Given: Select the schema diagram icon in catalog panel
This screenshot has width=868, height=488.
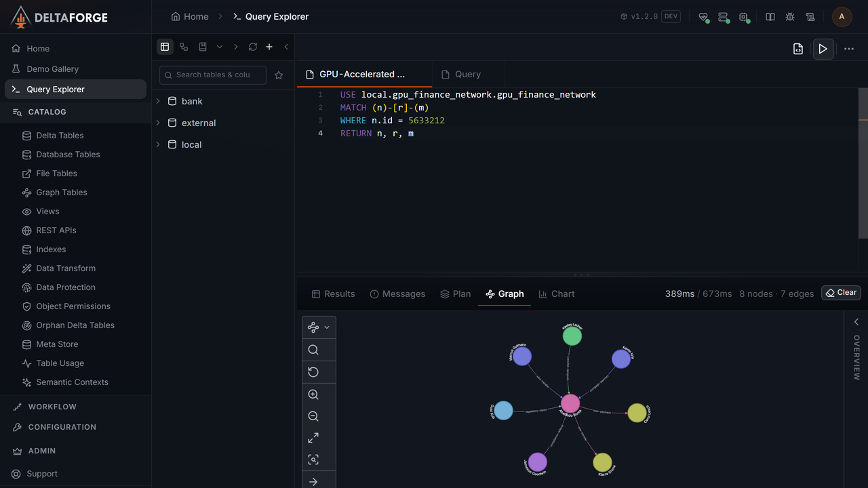Looking at the screenshot, I should pos(184,47).
